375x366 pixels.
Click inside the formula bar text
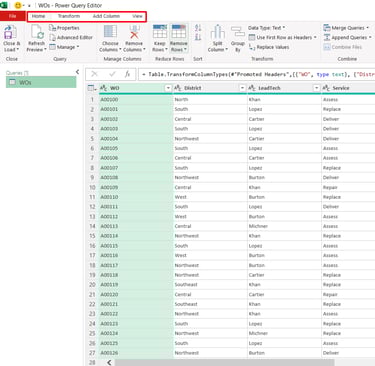tap(257, 74)
